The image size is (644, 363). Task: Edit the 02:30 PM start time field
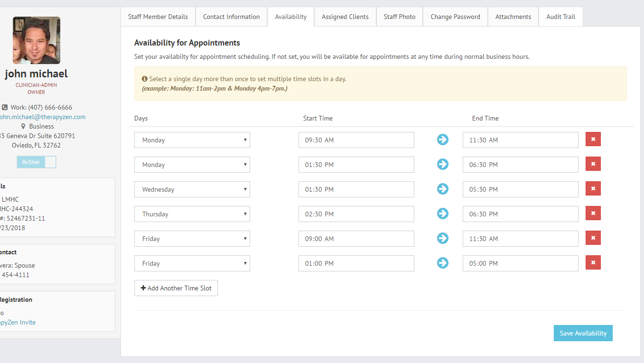tap(356, 214)
